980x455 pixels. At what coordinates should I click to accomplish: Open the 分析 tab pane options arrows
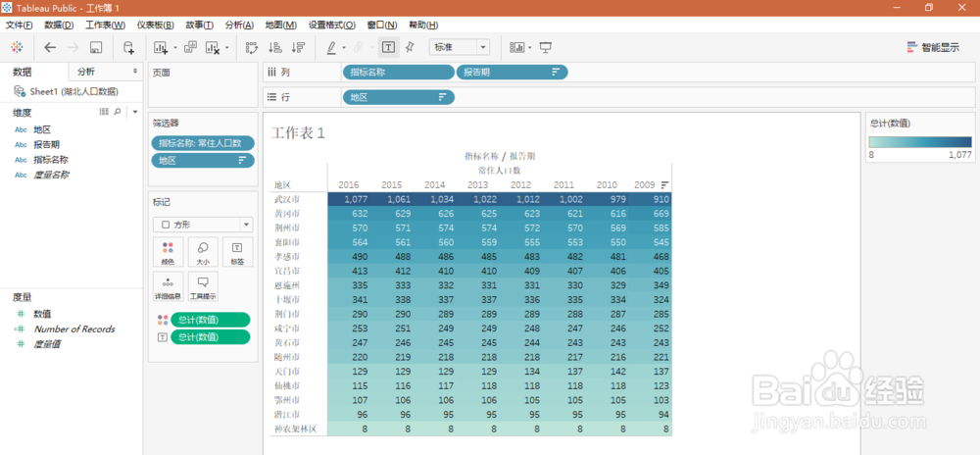click(x=135, y=72)
